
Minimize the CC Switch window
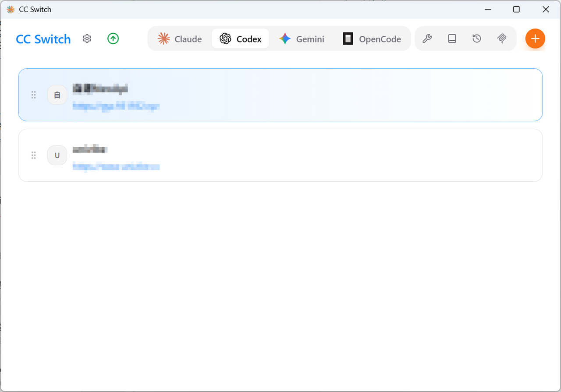coord(487,9)
